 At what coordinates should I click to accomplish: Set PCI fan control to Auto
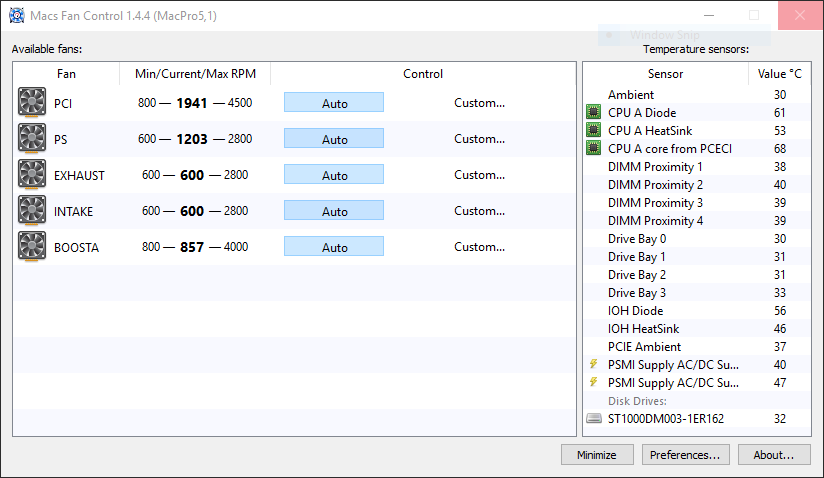click(x=334, y=103)
